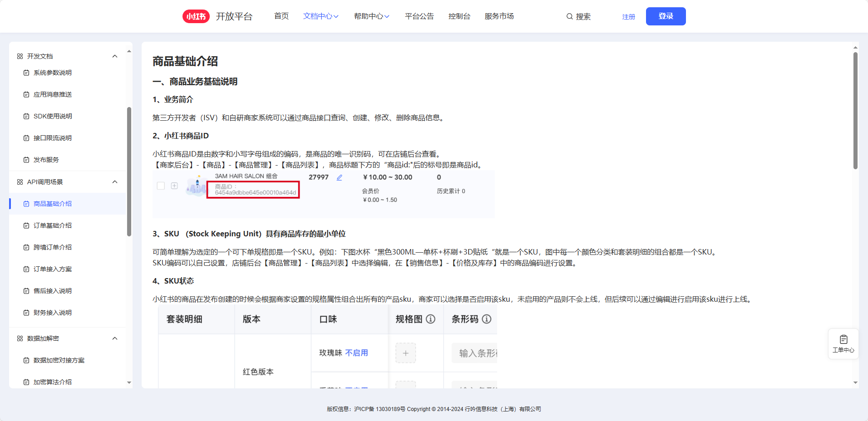Select 订单基础介绍 in the sidebar
Image resolution: width=868 pixels, height=421 pixels.
click(53, 225)
